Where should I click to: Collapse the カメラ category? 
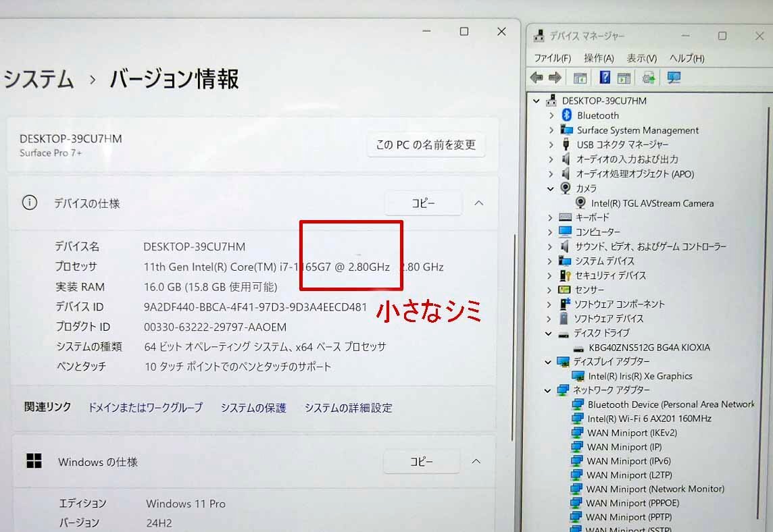pos(550,188)
